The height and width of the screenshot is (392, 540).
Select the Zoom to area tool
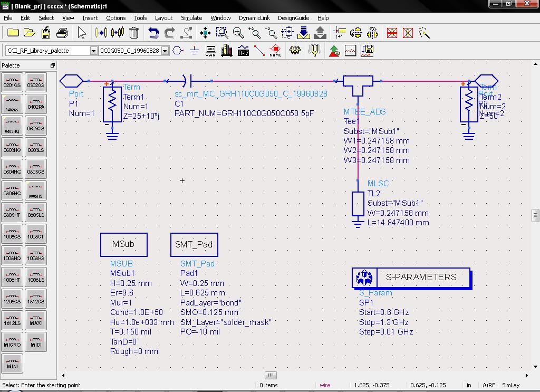coord(222,33)
